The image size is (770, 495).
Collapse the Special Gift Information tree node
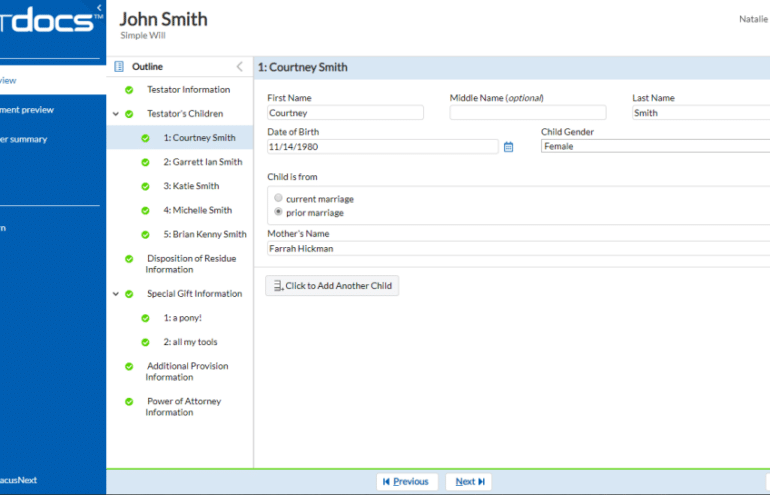[116, 294]
